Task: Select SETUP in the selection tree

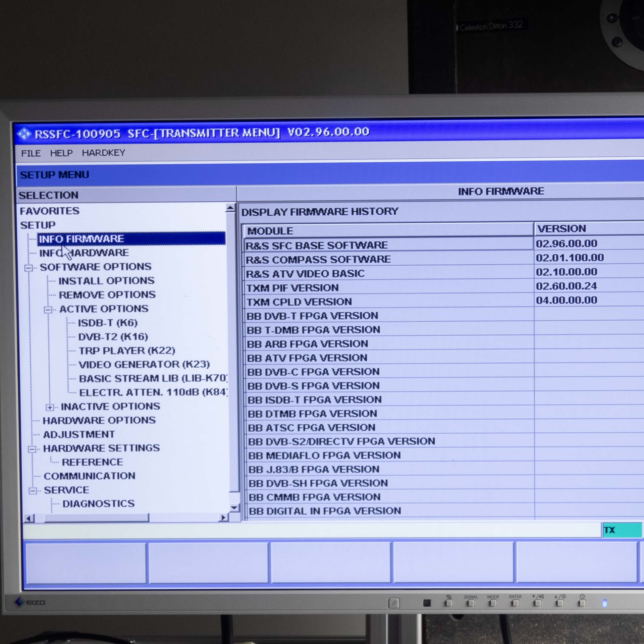Action: pyautogui.click(x=38, y=225)
